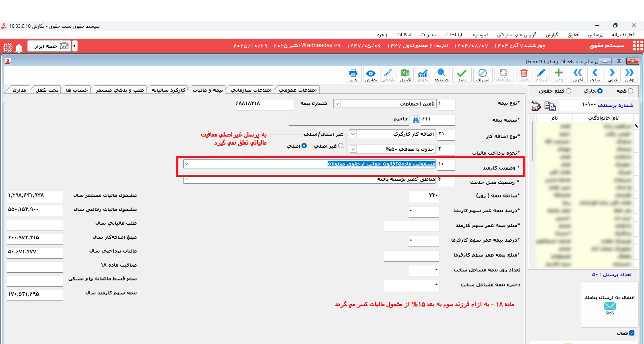Switch to the 'اطلاعات عمومی' tab
This screenshot has width=644, height=344.
click(297, 90)
